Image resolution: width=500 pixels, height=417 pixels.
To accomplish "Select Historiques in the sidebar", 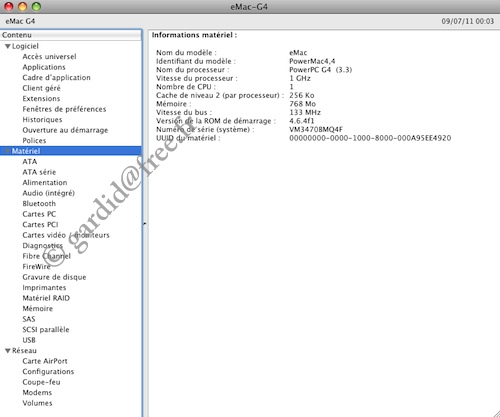I will point(42,120).
